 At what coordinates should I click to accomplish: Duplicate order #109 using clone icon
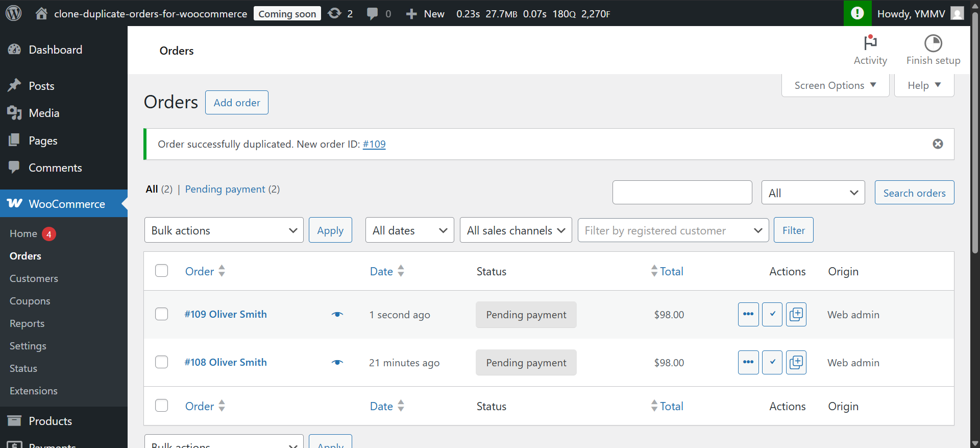pos(796,314)
